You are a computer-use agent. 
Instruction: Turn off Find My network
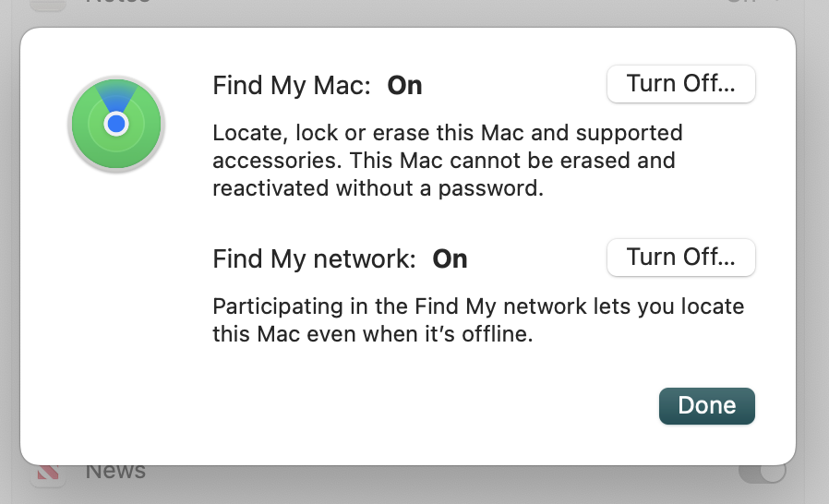click(680, 258)
